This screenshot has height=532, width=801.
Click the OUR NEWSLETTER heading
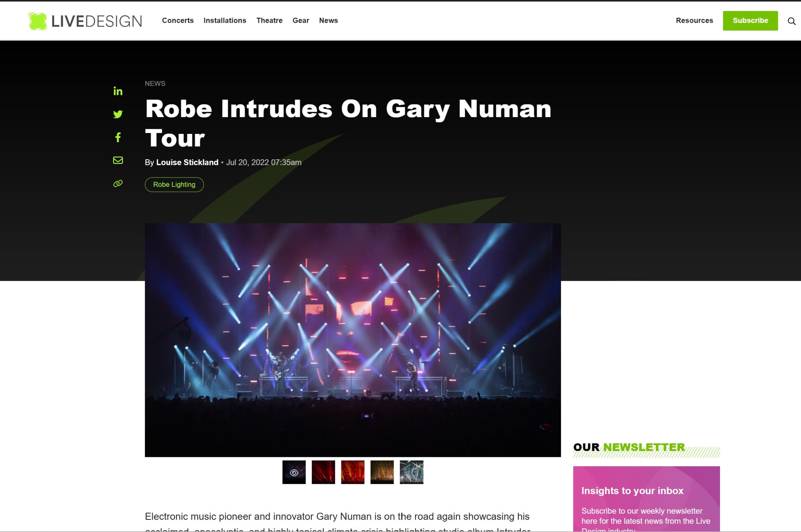coord(629,447)
